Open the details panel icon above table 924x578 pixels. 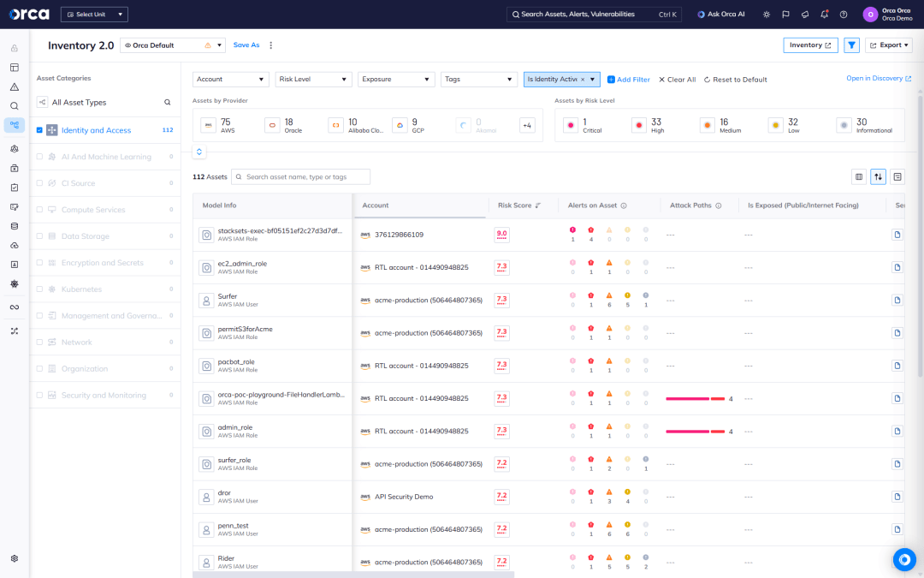pyautogui.click(x=897, y=177)
